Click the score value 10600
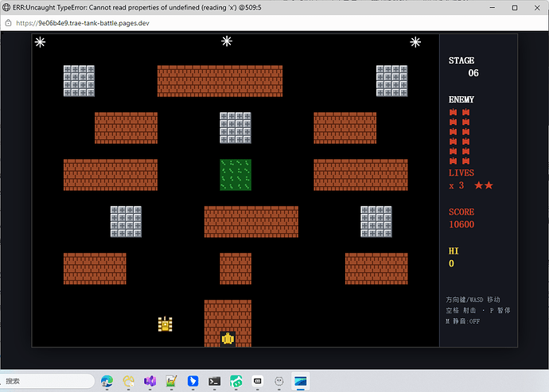 461,224
